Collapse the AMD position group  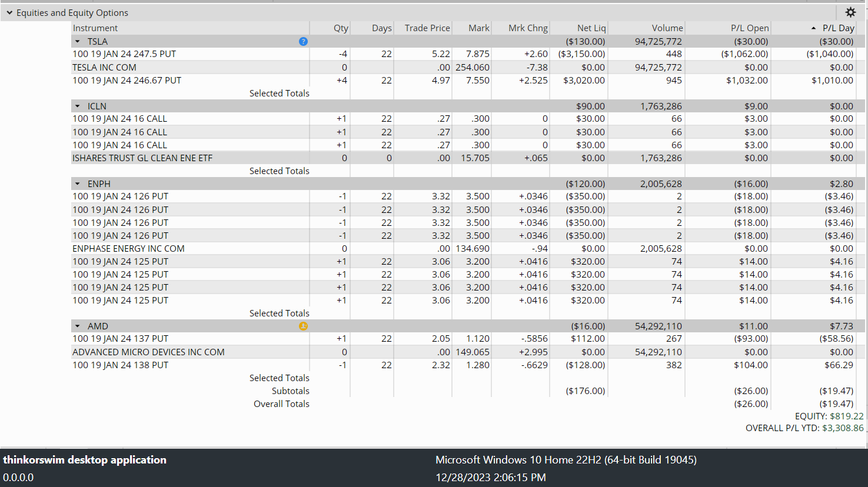click(x=77, y=326)
